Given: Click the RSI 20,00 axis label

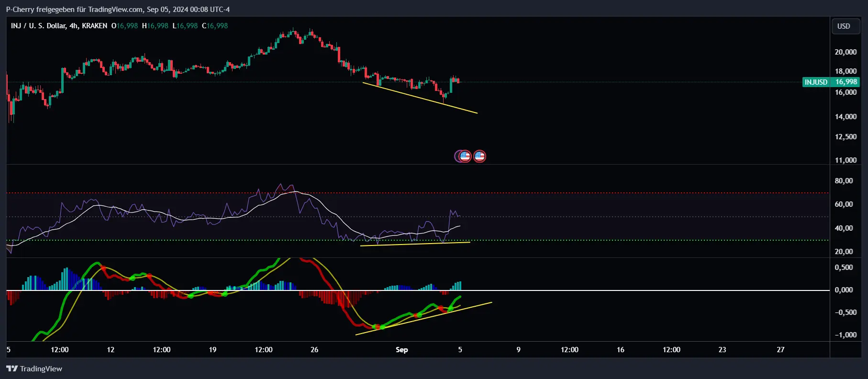Looking at the screenshot, I should coord(844,252).
